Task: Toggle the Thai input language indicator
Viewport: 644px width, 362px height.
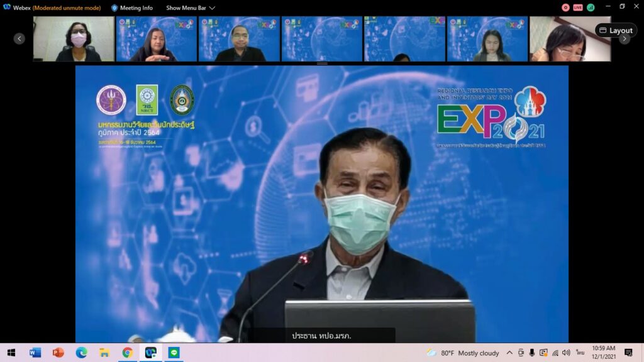Action: (x=579, y=353)
